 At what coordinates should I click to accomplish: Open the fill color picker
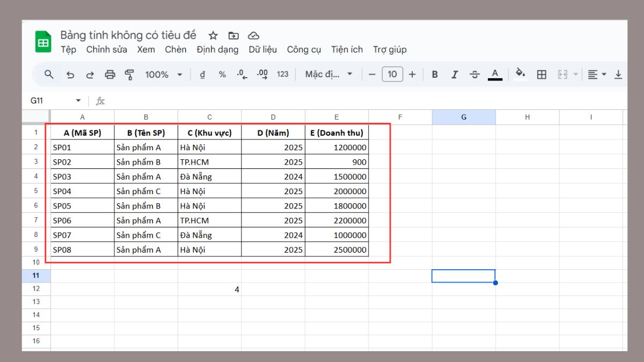point(519,74)
